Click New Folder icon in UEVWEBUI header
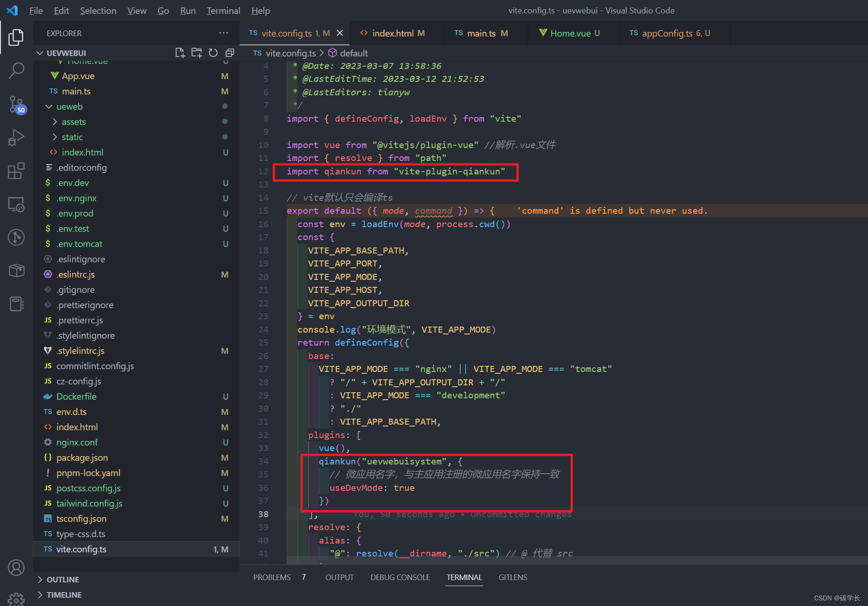This screenshot has width=868, height=606. coord(197,53)
